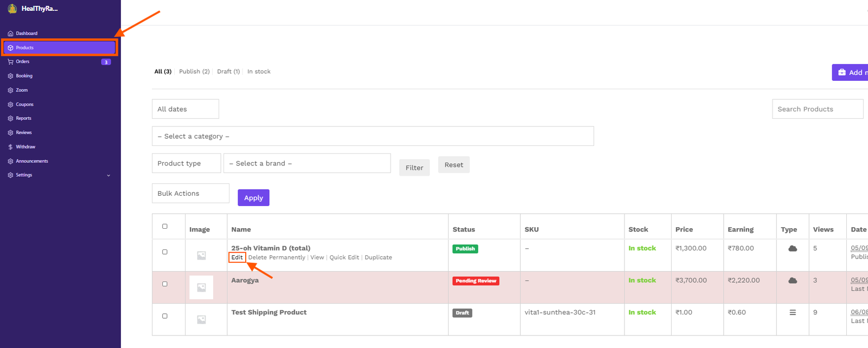The height and width of the screenshot is (348, 868).
Task: Click list type icon for Test Shipping Product
Action: point(793,312)
